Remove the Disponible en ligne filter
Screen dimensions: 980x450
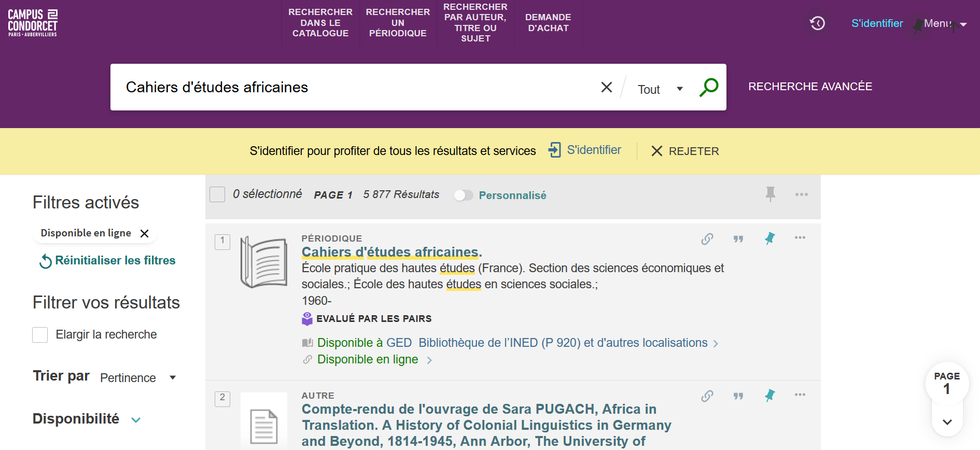(145, 234)
